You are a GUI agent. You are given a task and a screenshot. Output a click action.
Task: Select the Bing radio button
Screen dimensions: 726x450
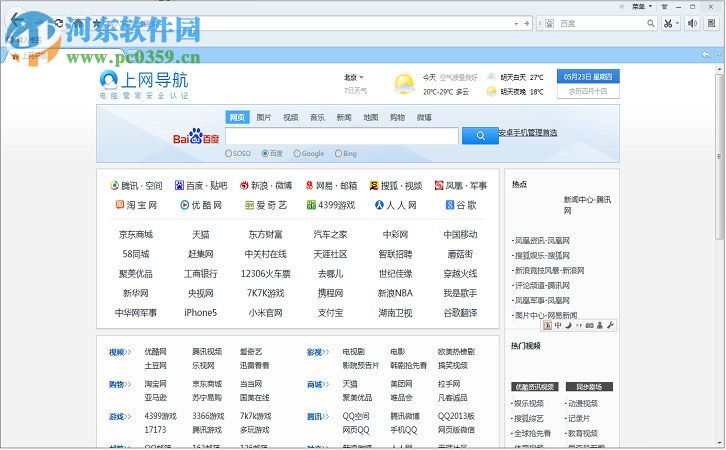click(338, 153)
